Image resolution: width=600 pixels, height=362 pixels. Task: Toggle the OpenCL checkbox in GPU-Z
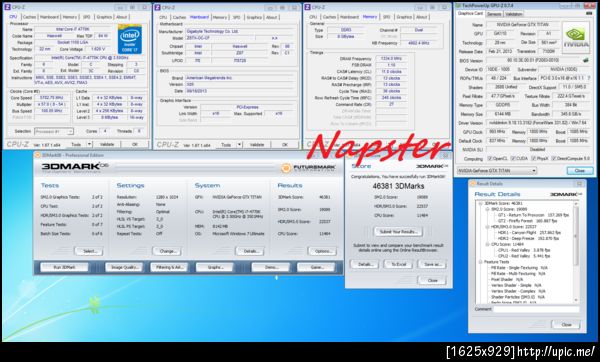490,158
